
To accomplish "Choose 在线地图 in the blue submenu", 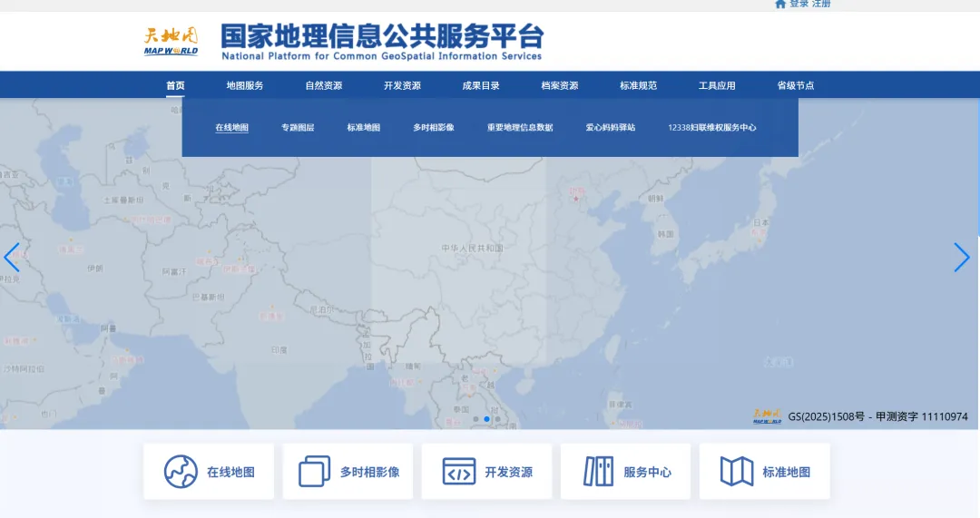I will click(232, 128).
